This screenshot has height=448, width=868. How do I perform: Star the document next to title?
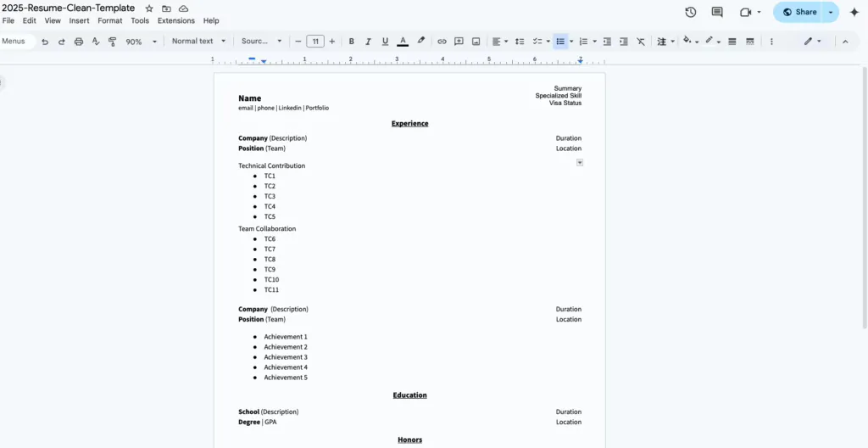pyautogui.click(x=149, y=8)
